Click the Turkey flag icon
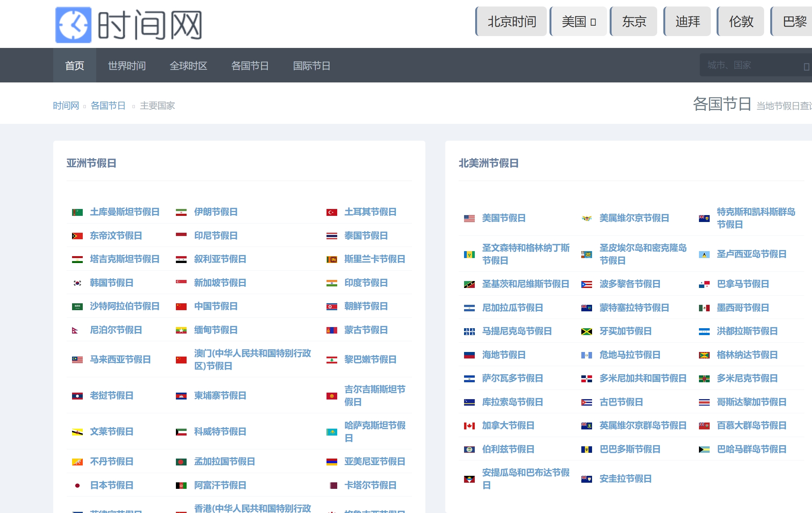 pos(331,212)
